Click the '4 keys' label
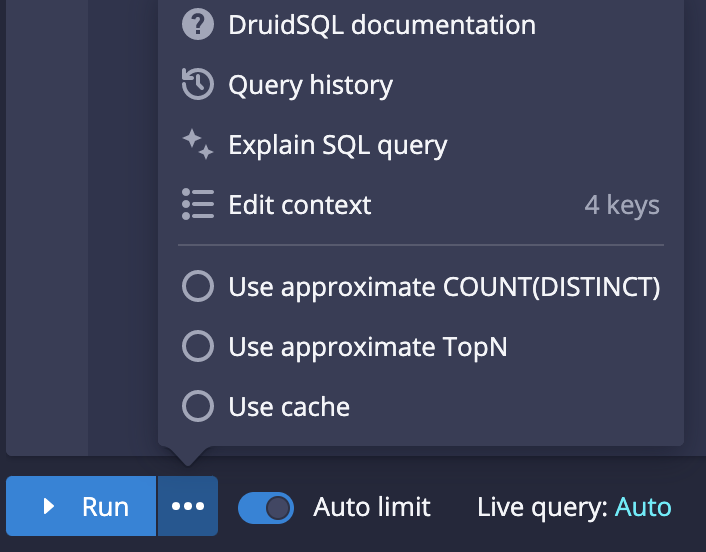Screen dimensions: 706x552 click(622, 205)
